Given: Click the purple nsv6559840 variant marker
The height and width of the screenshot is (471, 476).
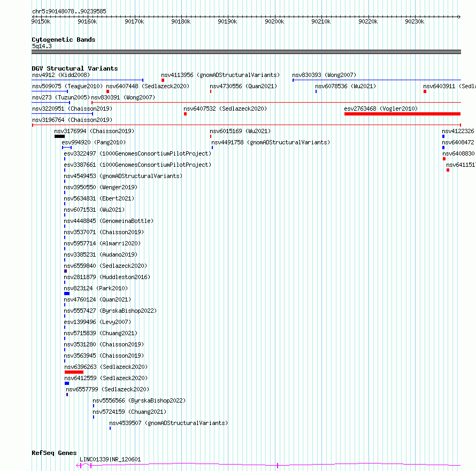Looking at the screenshot, I should point(66,271).
